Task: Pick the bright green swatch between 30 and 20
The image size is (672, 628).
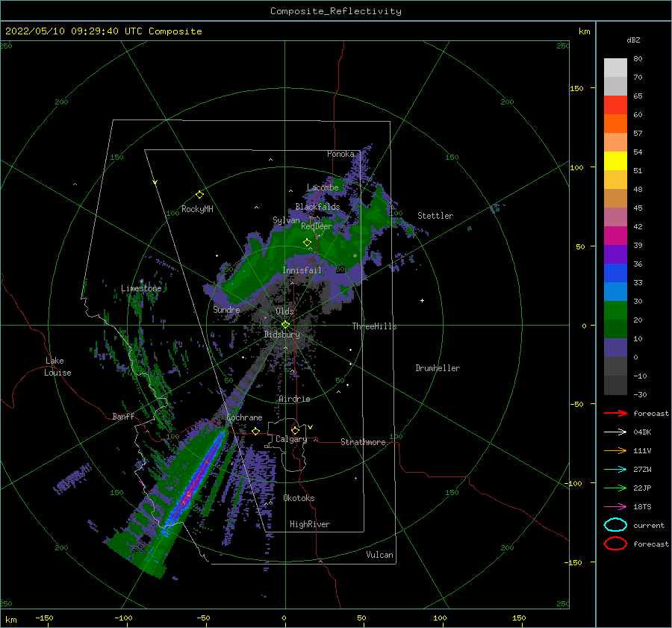Action: tap(615, 310)
